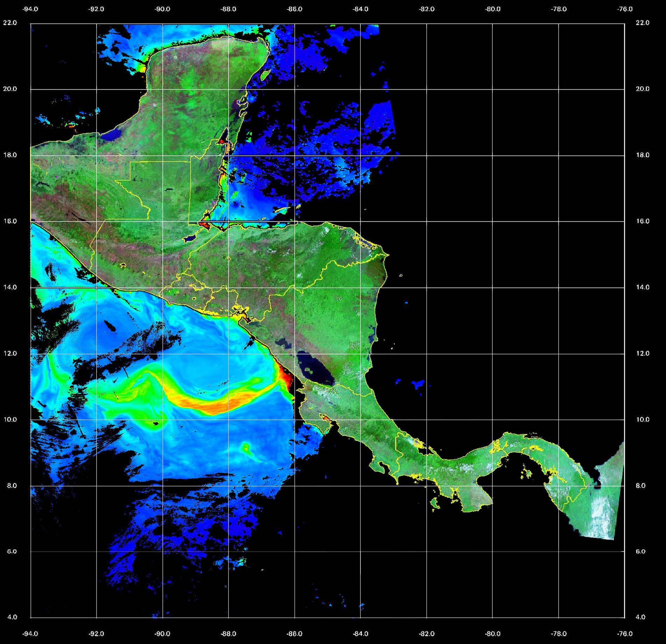
Task: Click the -78.0 longitude label on top axis
Action: click(559, 9)
